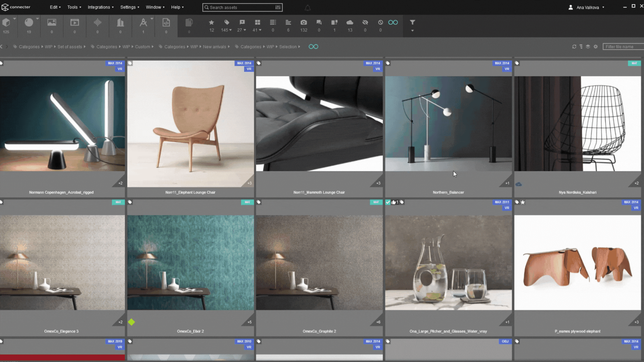Click the left-aligned text lines icon
The height and width of the screenshot is (362, 644).
coord(288,22)
